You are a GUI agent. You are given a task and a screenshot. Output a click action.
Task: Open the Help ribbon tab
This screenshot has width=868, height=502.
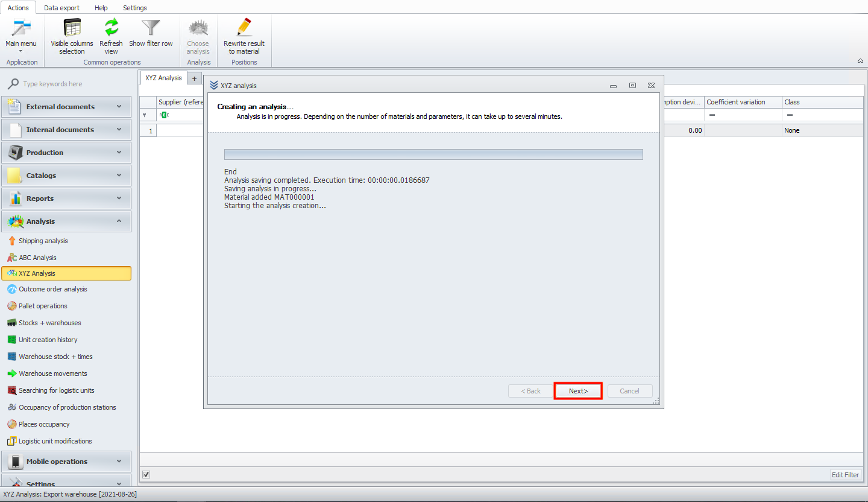tap(101, 8)
